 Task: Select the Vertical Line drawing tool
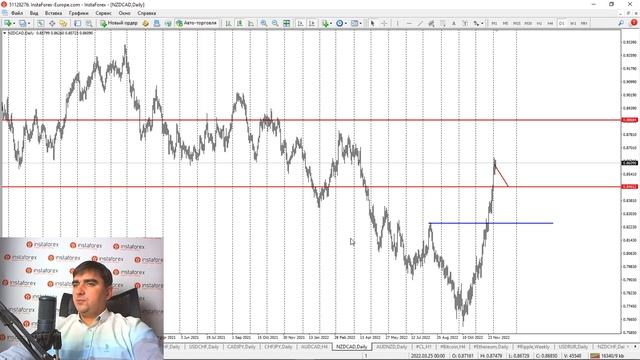[x=398, y=23]
